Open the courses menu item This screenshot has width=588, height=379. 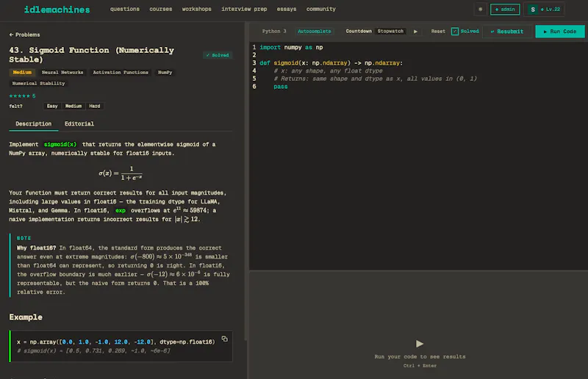(160, 9)
